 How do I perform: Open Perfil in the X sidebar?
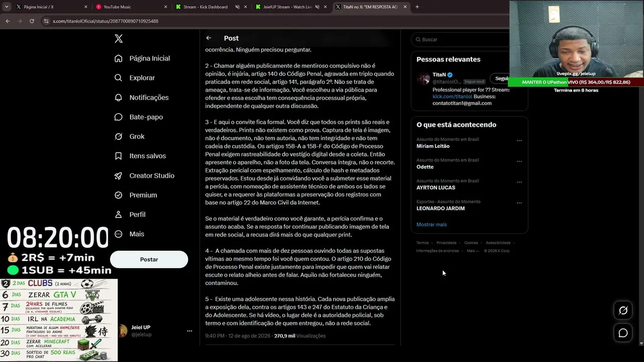click(130, 215)
